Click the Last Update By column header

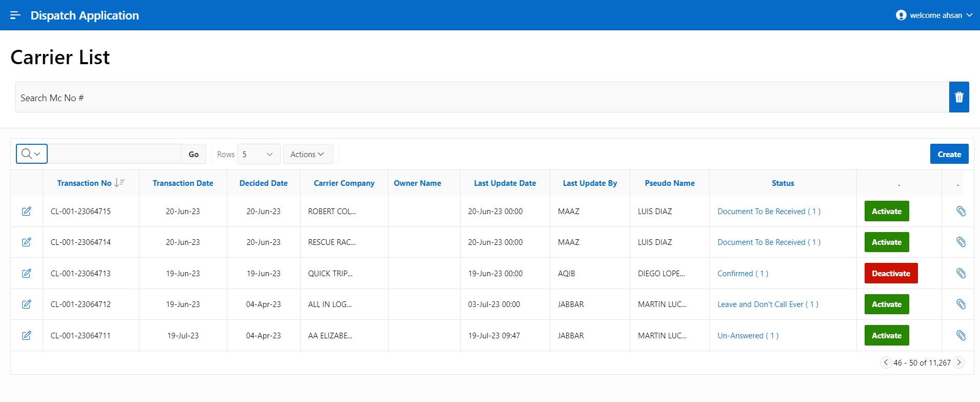(590, 183)
